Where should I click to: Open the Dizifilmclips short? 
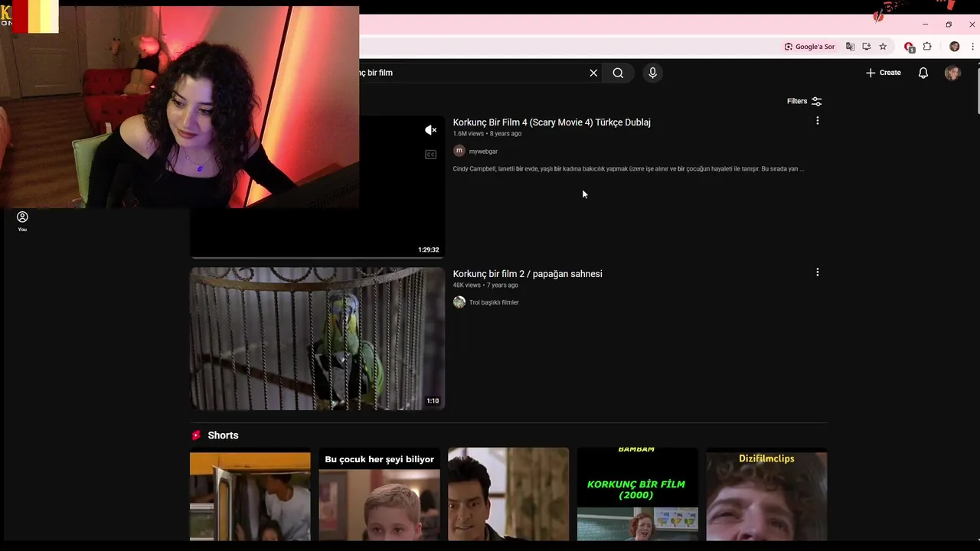coord(766,495)
